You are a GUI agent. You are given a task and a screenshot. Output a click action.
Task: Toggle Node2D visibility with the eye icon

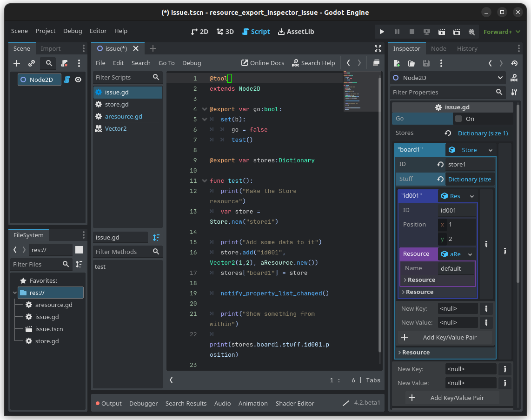tap(78, 80)
